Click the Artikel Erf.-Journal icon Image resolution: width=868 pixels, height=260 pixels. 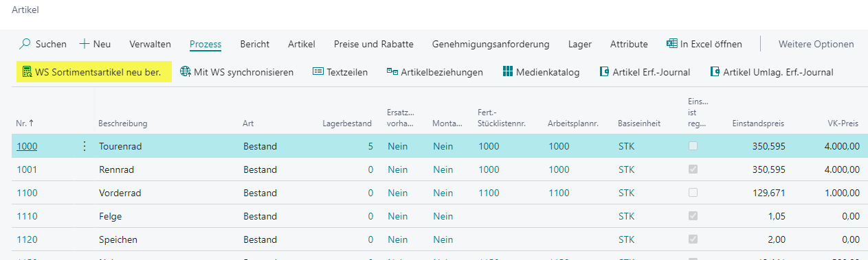tap(604, 72)
